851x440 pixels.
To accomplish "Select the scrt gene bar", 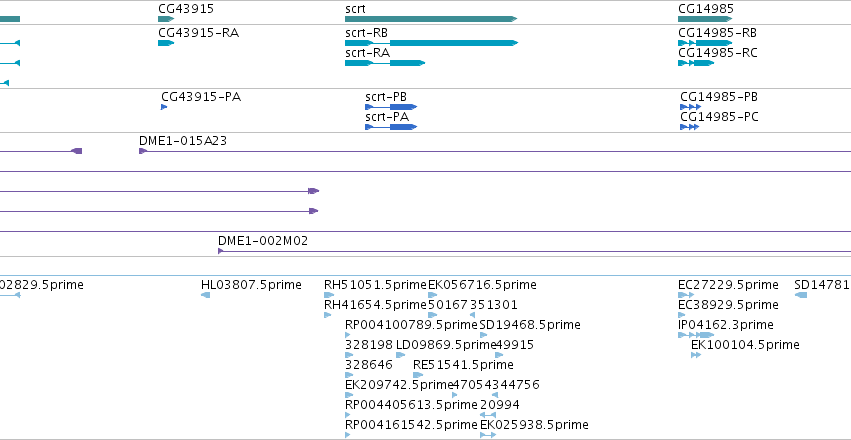I will tap(431, 19).
